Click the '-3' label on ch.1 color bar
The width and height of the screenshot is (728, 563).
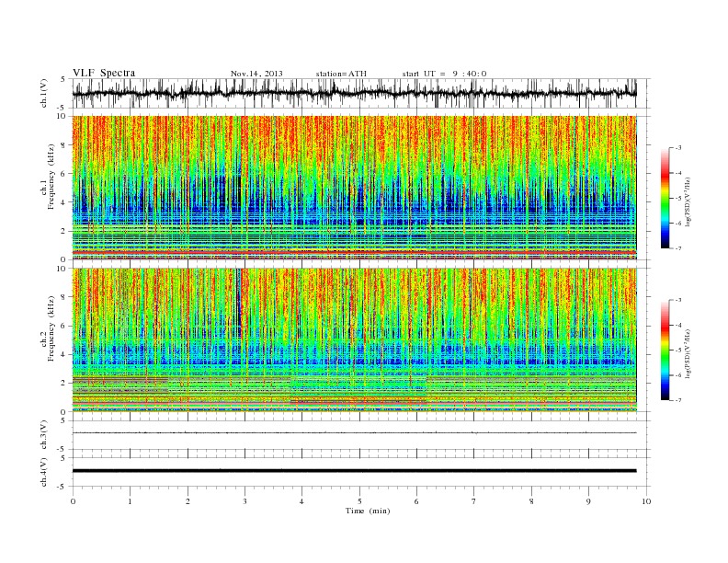678,148
